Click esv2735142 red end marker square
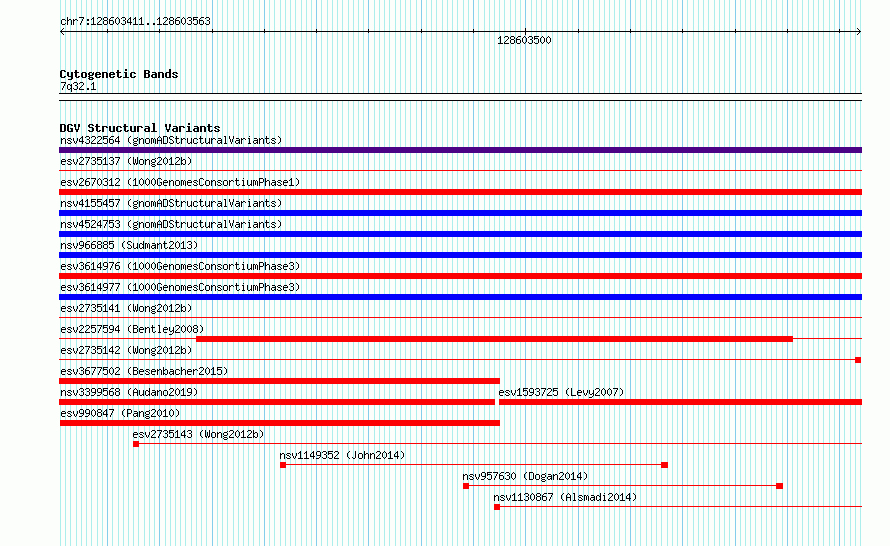Screen dimensions: 890x546 pyautogui.click(x=858, y=360)
